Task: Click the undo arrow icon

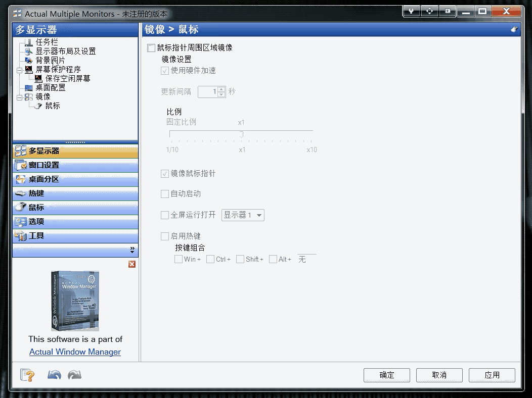Action: coord(54,375)
